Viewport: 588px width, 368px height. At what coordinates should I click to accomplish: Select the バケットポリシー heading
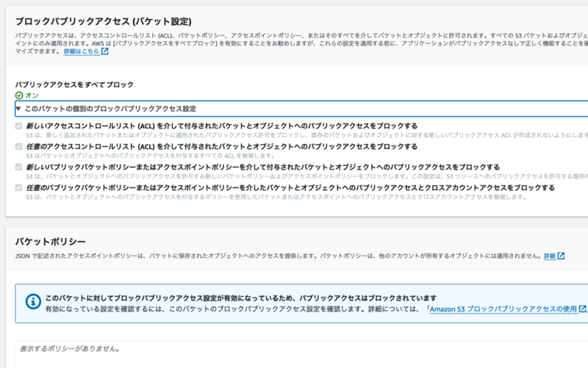pyautogui.click(x=50, y=242)
